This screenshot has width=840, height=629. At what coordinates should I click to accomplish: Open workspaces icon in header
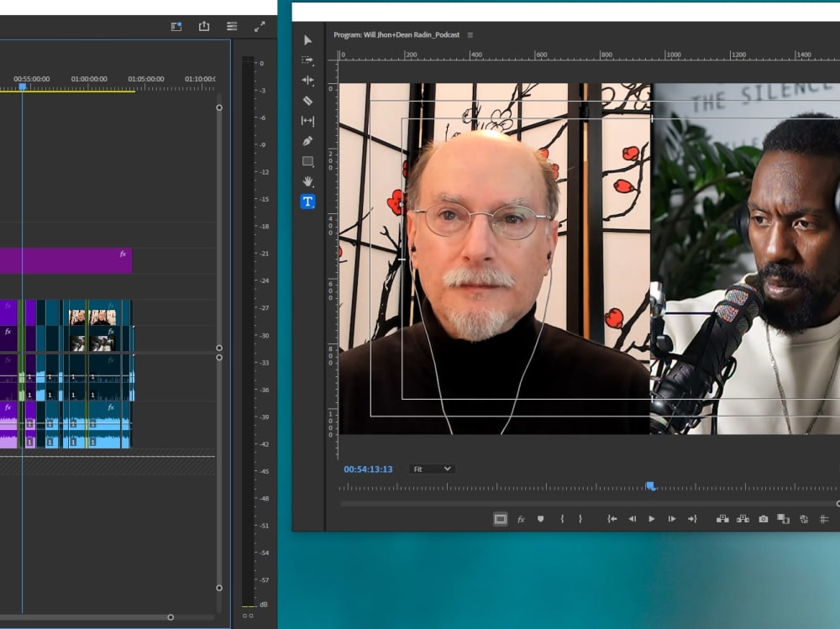pyautogui.click(x=176, y=26)
